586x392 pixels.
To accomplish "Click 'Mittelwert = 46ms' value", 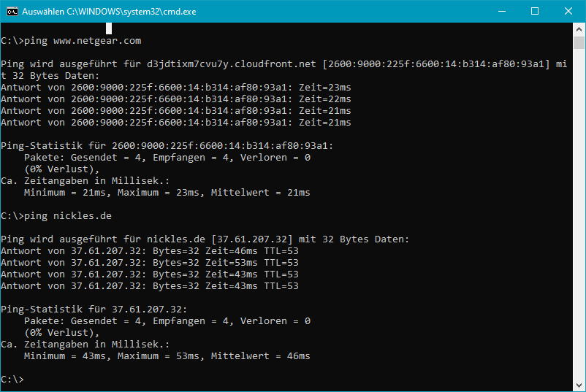I will pos(261,356).
